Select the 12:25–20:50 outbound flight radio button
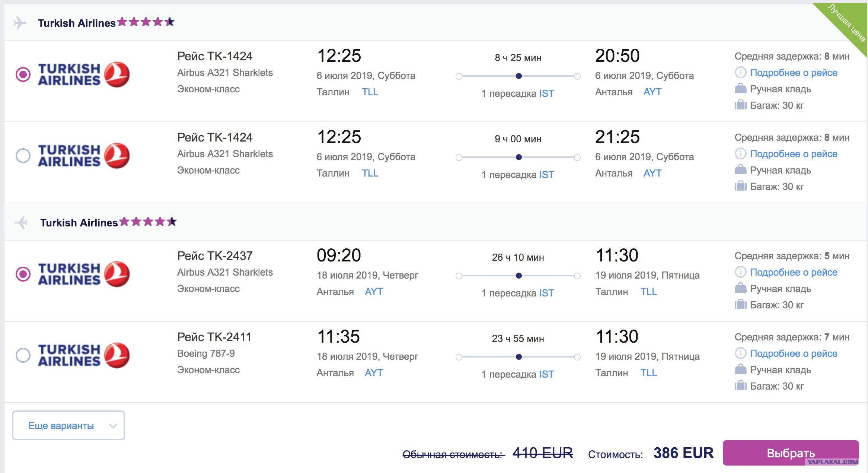The width and height of the screenshot is (868, 473). pyautogui.click(x=23, y=74)
